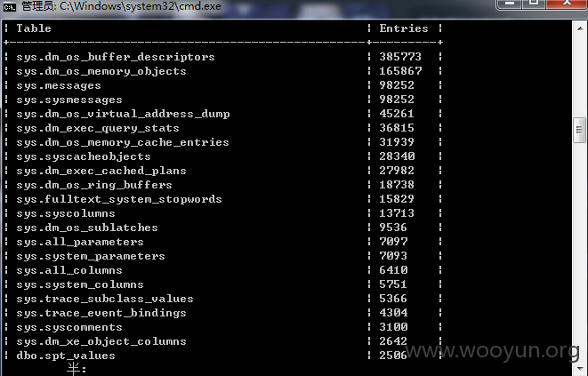Viewport: 588px width, 376px height.
Task: Click the entry count 36815
Action: (x=397, y=128)
